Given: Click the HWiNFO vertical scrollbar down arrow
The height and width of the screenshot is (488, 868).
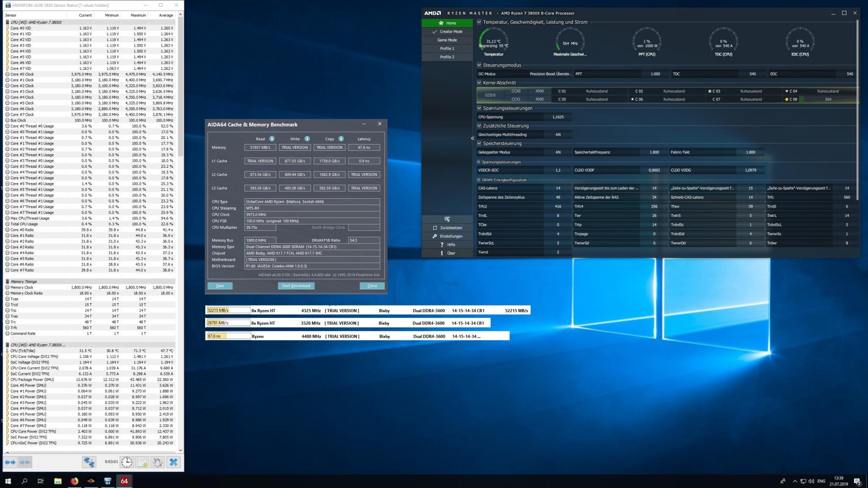Looking at the screenshot, I should [181, 450].
